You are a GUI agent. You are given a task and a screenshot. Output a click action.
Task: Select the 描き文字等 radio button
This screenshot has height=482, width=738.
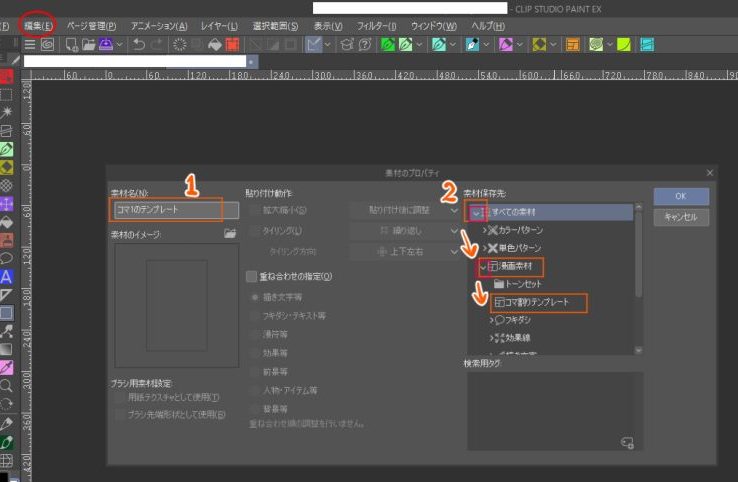point(255,297)
